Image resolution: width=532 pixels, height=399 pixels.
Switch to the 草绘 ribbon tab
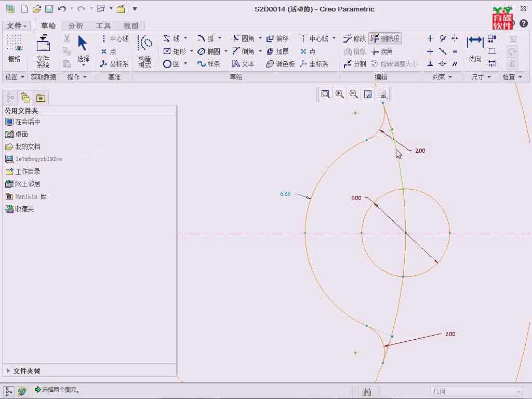tap(48, 25)
